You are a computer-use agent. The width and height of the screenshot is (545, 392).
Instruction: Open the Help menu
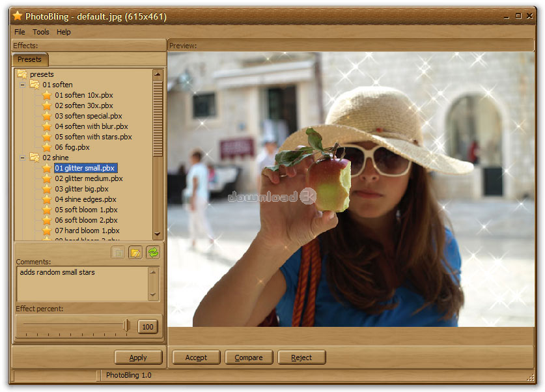click(64, 32)
